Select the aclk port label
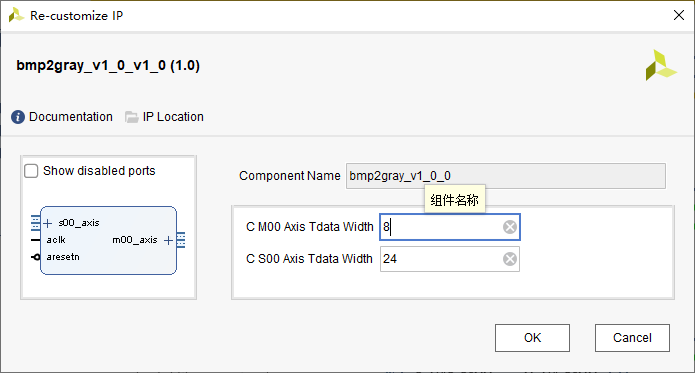This screenshot has height=373, width=695. (56, 240)
